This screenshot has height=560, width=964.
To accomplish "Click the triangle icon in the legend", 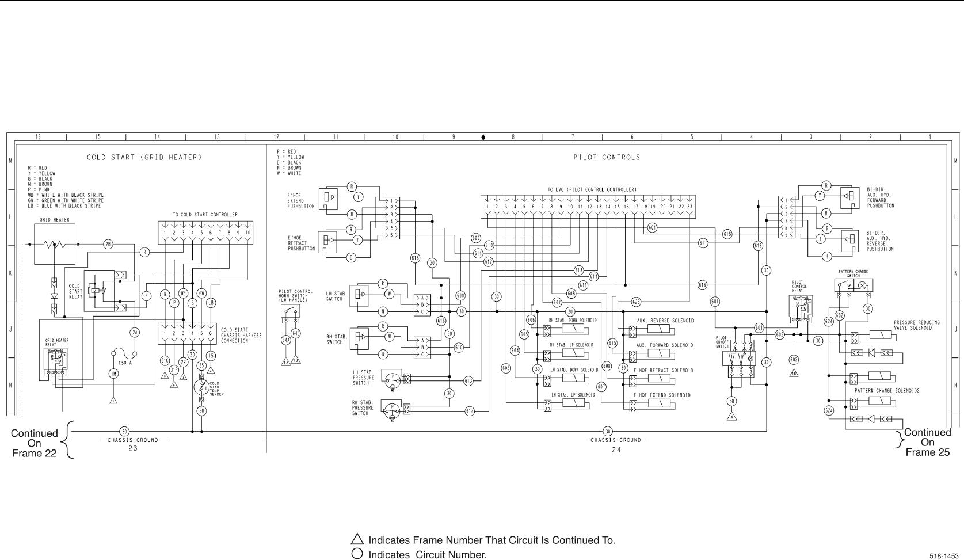I will [x=357, y=539].
